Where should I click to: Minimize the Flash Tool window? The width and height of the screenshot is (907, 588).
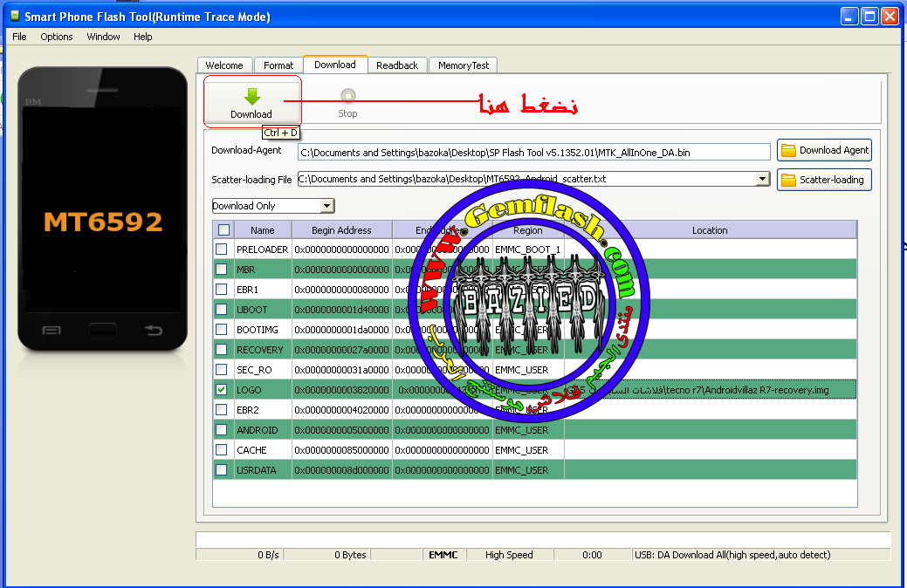click(849, 16)
